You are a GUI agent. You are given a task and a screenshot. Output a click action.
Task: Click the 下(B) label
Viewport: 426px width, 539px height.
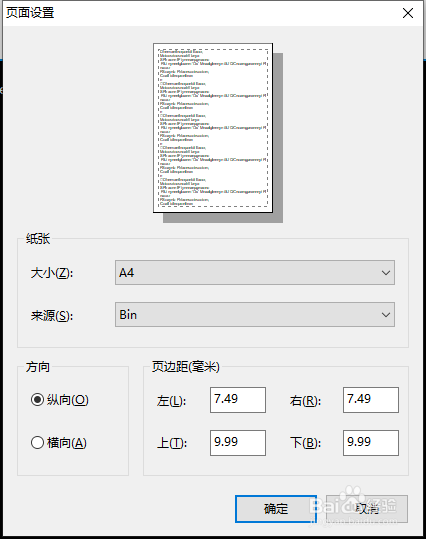(305, 443)
